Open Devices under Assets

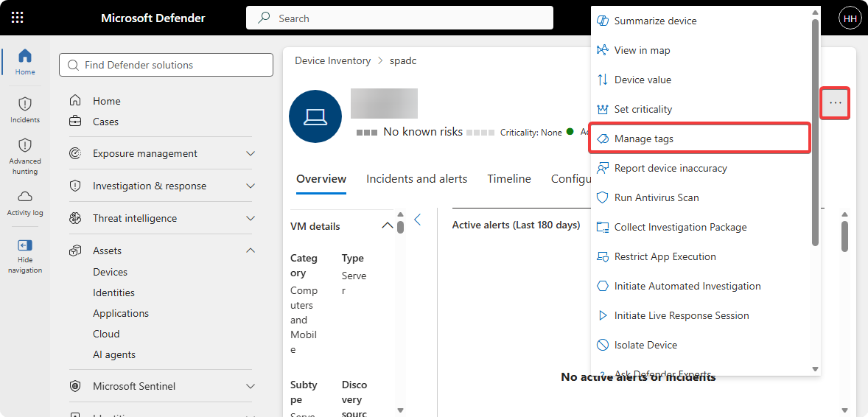111,272
